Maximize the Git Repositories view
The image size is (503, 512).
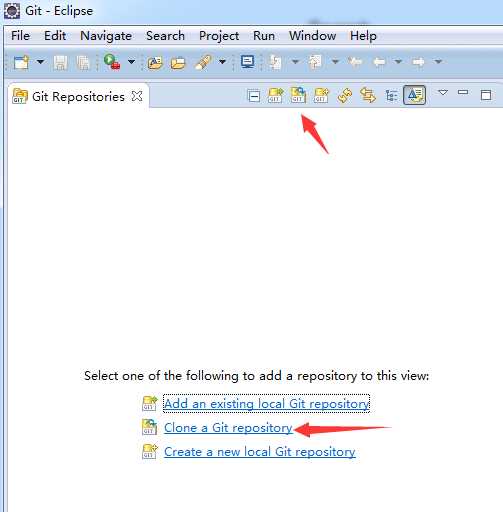point(486,95)
